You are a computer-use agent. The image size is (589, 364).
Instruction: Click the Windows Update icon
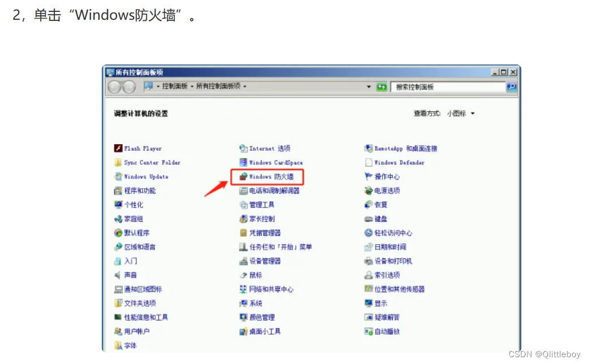pyautogui.click(x=118, y=177)
